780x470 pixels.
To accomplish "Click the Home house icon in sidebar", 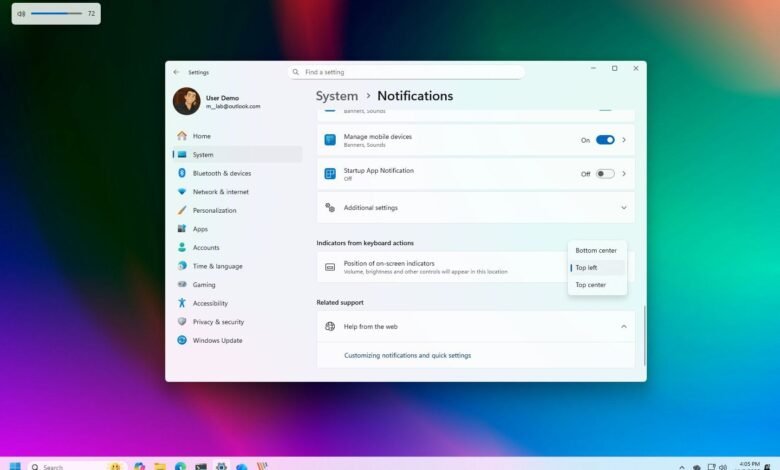I will click(x=182, y=136).
